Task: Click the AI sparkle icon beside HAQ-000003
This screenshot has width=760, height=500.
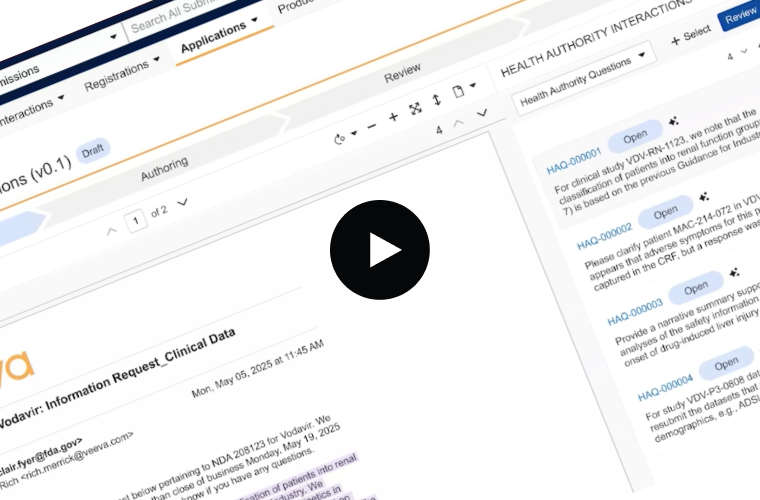Action: point(735,271)
